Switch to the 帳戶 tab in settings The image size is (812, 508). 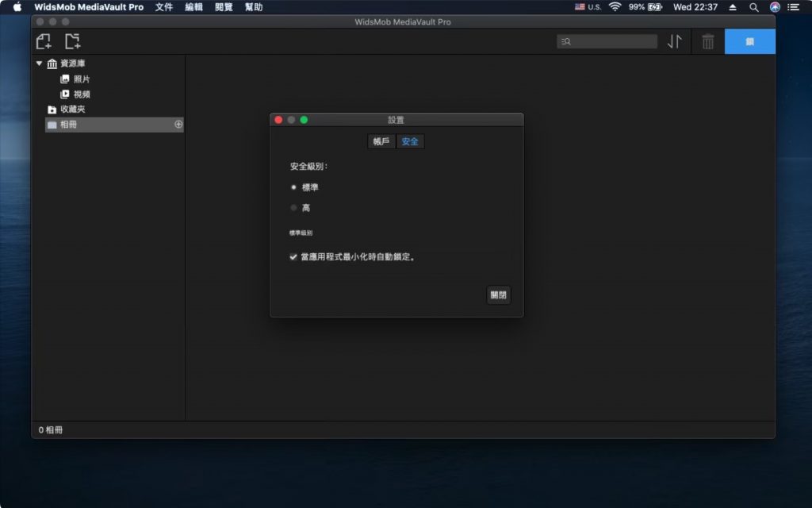381,141
